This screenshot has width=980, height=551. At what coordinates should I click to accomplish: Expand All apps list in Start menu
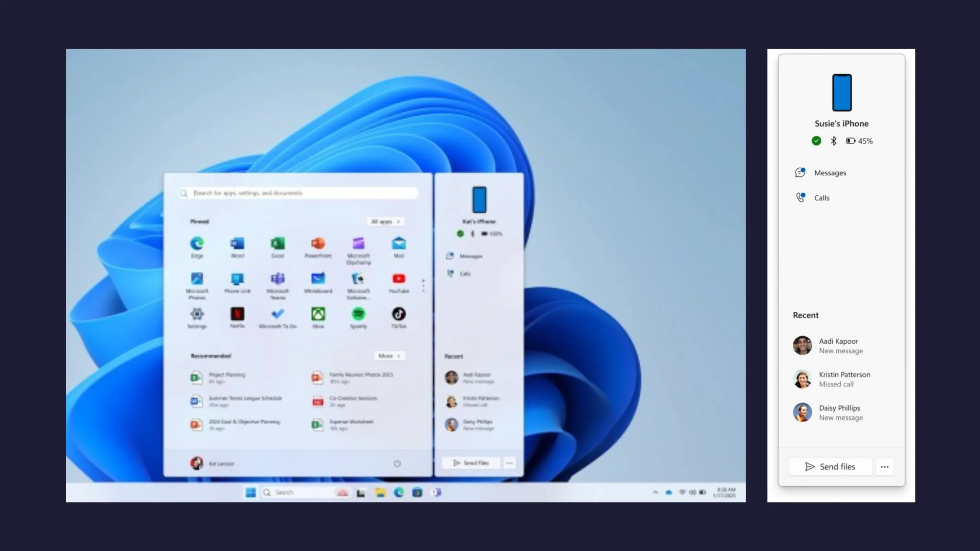point(385,222)
